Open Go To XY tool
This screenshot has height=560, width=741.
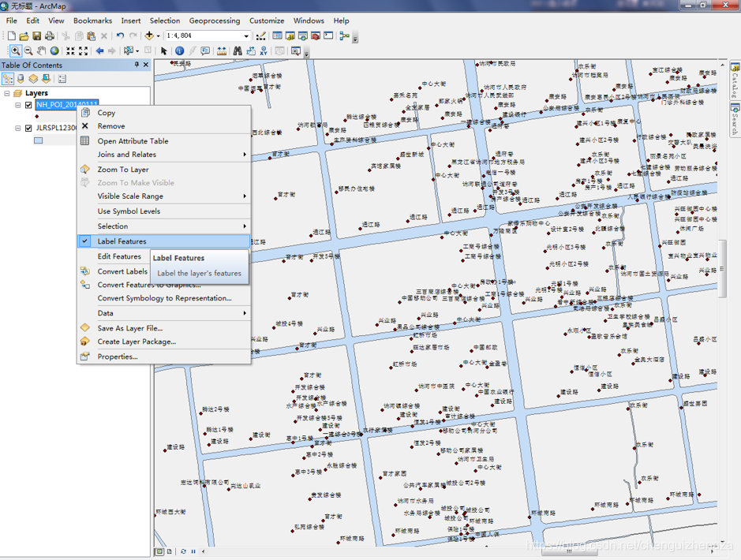point(264,51)
